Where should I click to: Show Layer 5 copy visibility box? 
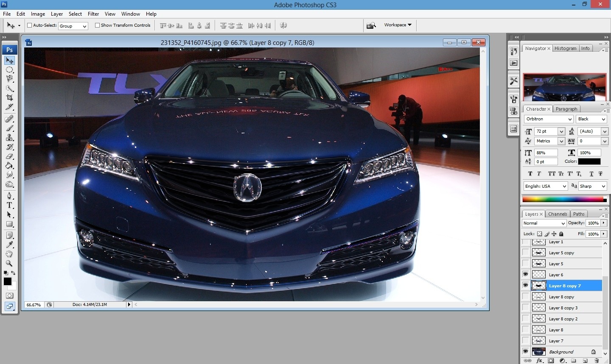point(526,253)
